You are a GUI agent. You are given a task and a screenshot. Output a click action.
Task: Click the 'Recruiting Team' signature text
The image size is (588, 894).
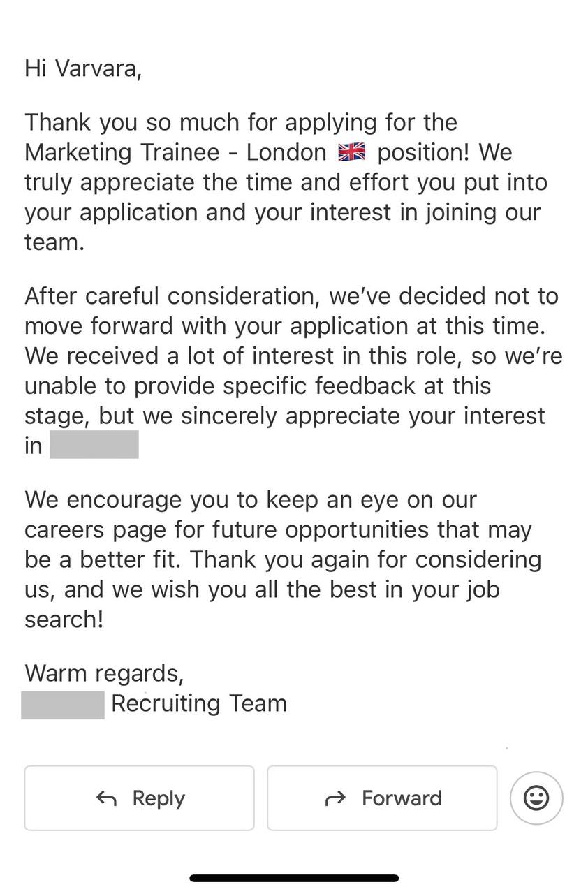[199, 703]
